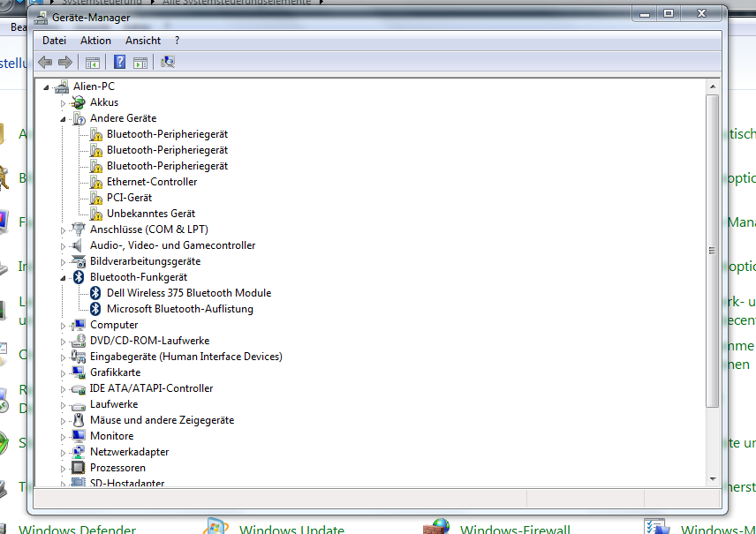The height and width of the screenshot is (534, 756).
Task: Click the Unbekanntes Gerät warning icon
Action: (96, 214)
